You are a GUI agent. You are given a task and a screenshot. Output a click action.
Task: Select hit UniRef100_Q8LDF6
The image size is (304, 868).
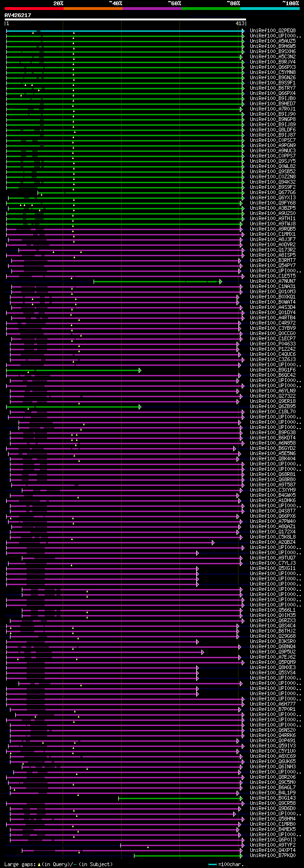pos(273,130)
